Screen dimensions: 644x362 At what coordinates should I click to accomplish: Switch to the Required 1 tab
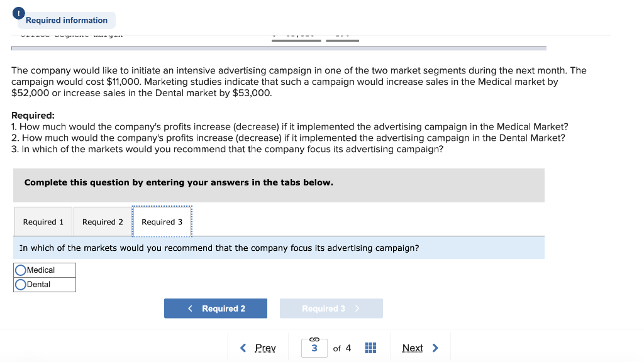click(x=43, y=221)
